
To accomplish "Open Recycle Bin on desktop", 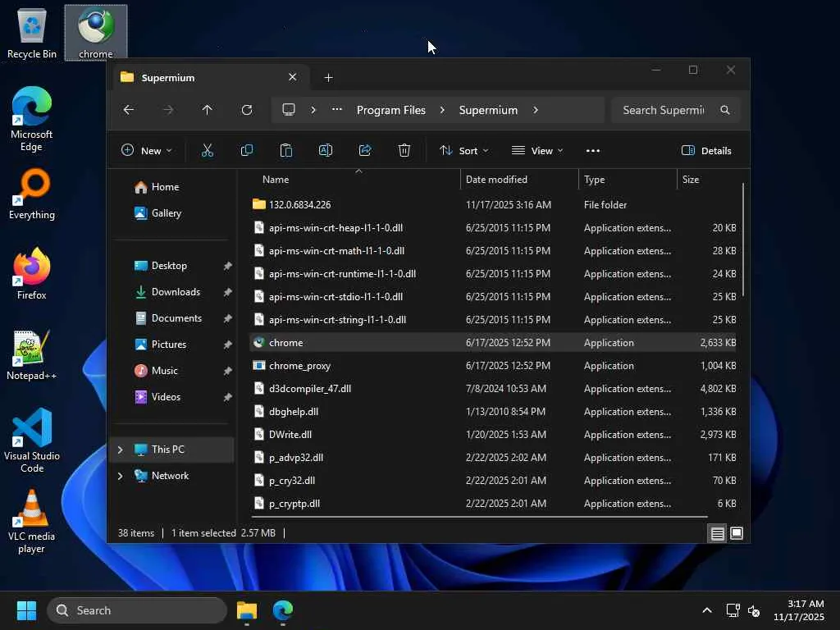I will tap(32, 33).
